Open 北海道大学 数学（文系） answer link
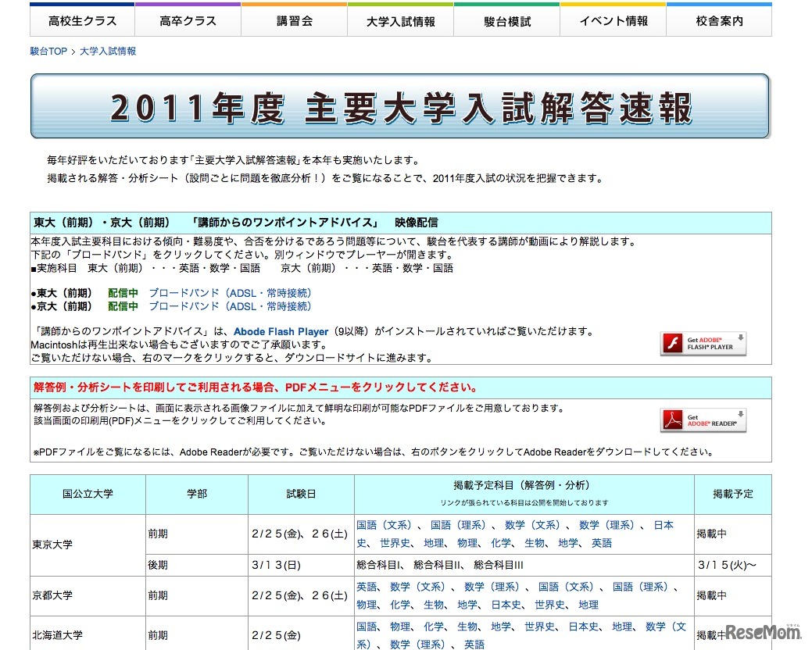The height and width of the screenshot is (650, 812). point(664,626)
